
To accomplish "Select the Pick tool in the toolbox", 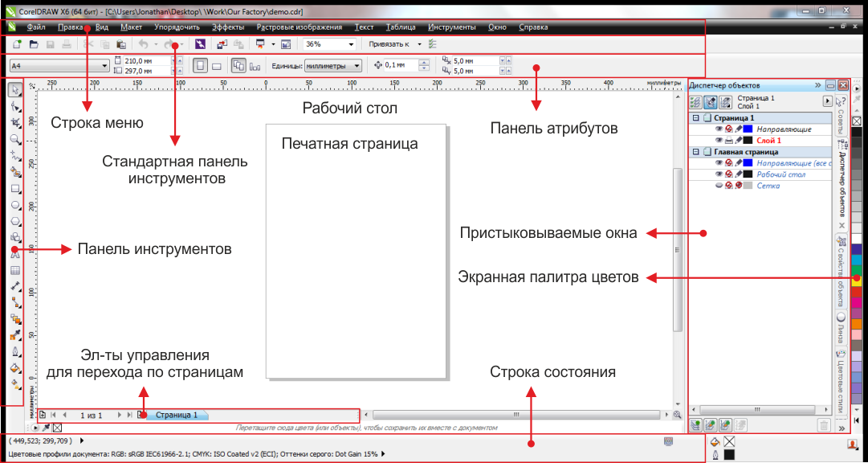I will [15, 90].
